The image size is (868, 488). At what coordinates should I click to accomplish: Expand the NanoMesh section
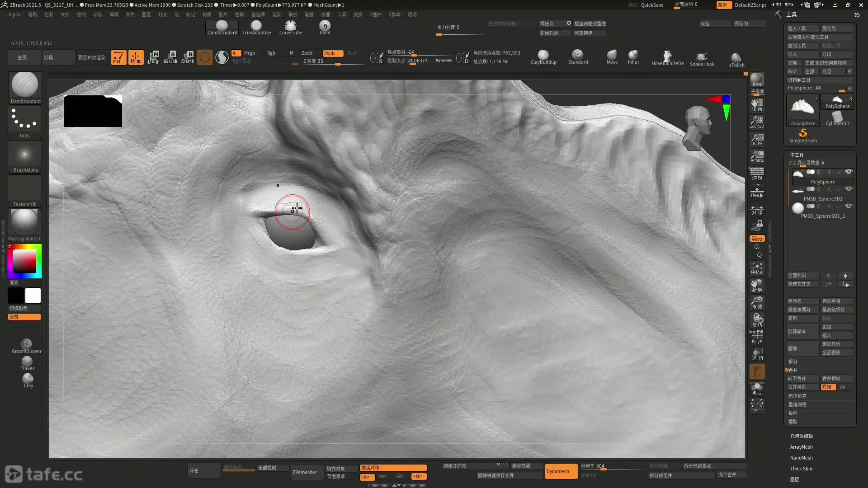pos(801,458)
